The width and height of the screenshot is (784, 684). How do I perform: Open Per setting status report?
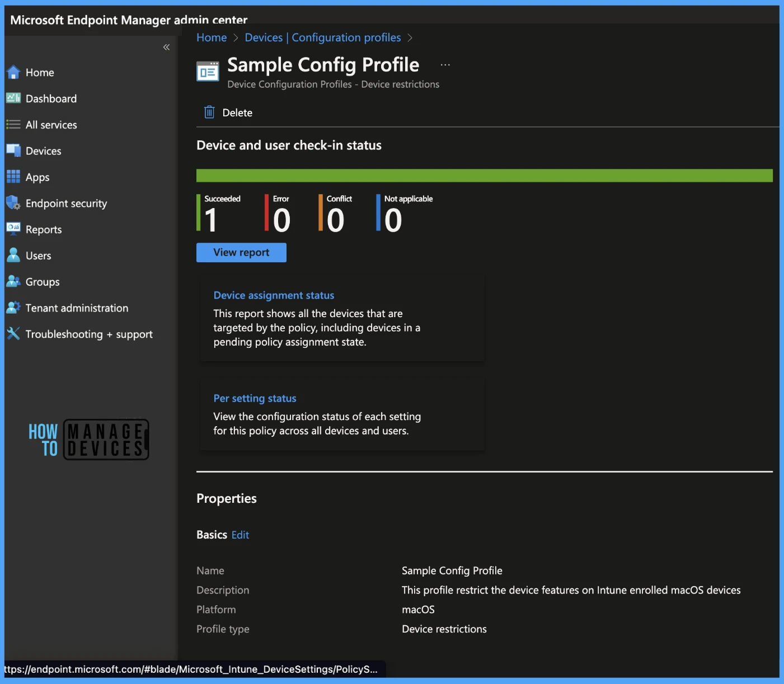click(255, 398)
